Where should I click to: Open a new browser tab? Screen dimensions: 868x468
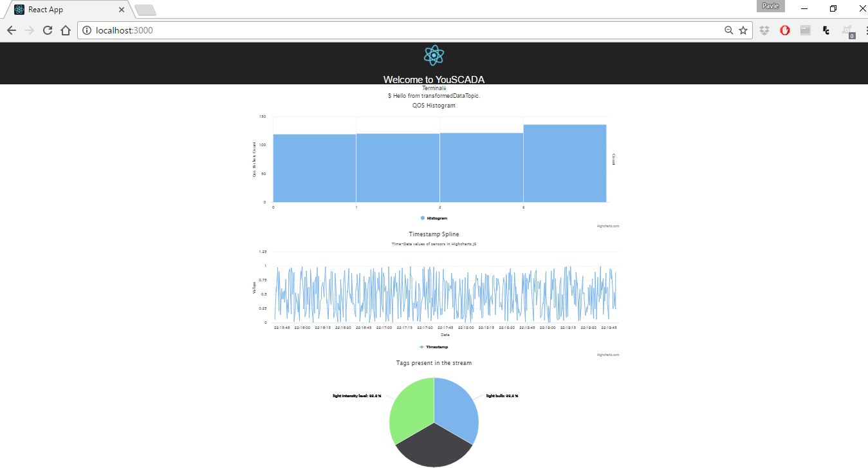[145, 10]
